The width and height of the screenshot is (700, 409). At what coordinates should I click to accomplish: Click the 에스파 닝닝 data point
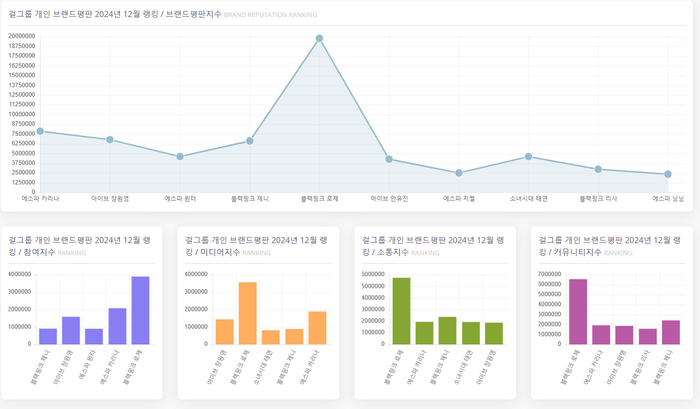point(668,174)
